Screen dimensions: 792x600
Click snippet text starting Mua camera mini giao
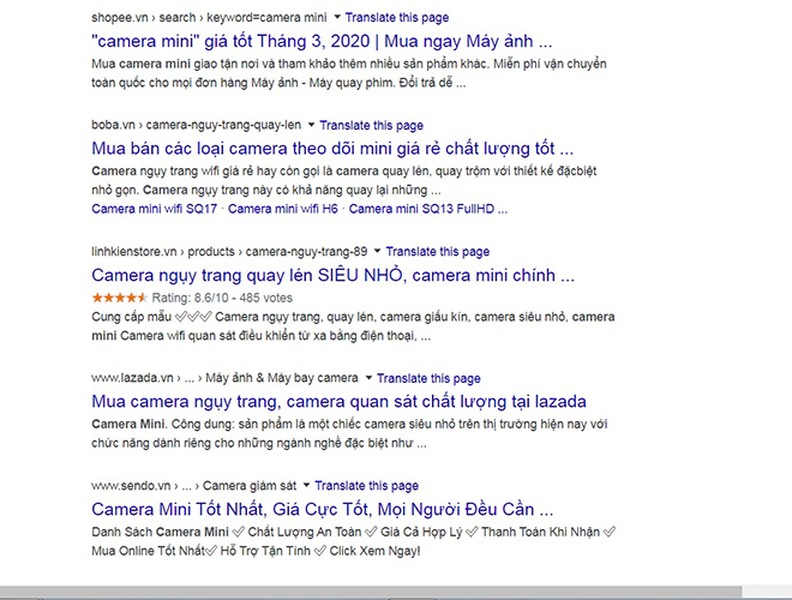[x=349, y=73]
